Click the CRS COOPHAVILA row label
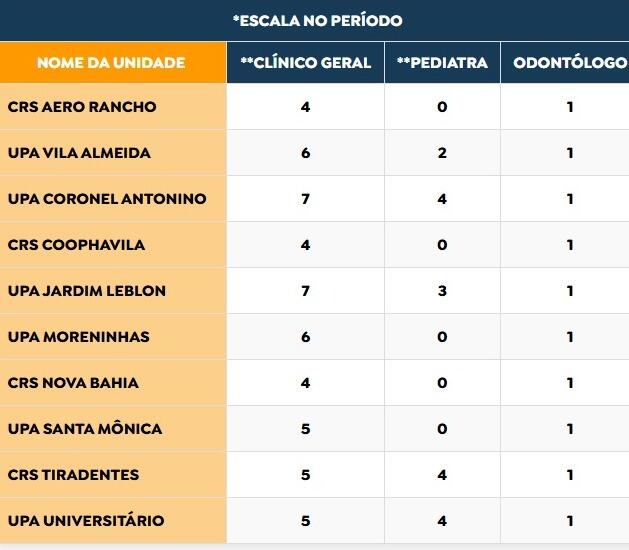The width and height of the screenshot is (629, 550). point(76,245)
